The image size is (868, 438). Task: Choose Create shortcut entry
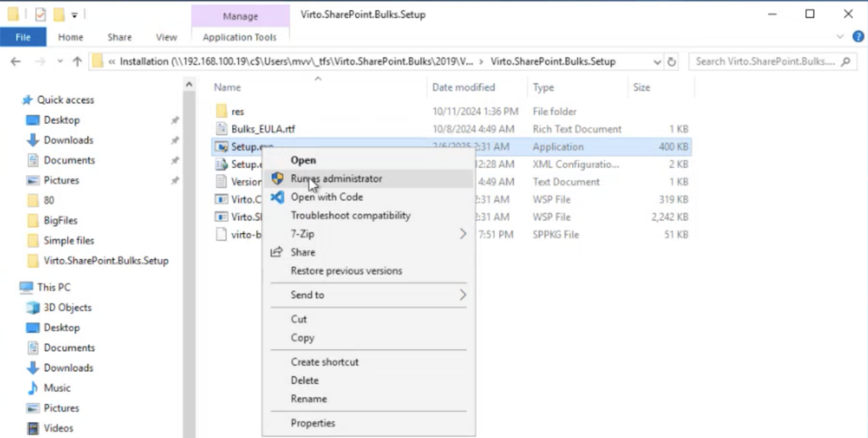coord(368,362)
